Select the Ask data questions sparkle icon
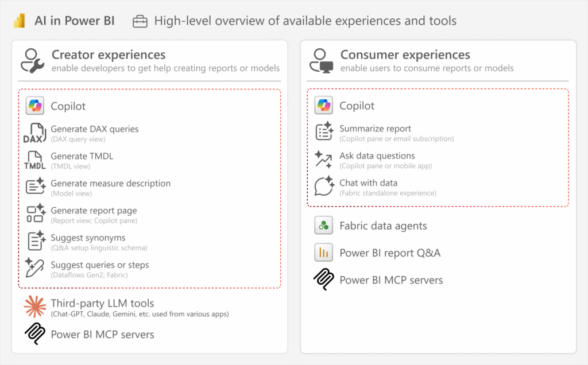The image size is (588, 365). (323, 160)
